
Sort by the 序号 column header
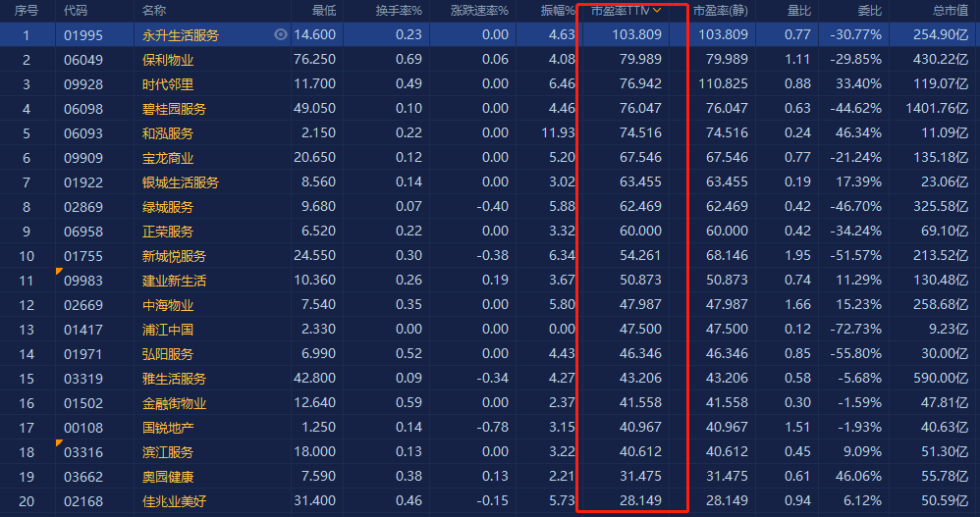27,11
